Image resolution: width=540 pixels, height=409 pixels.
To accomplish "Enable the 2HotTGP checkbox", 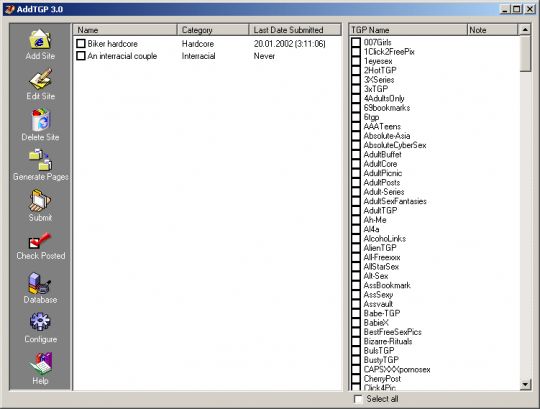I will (356, 70).
